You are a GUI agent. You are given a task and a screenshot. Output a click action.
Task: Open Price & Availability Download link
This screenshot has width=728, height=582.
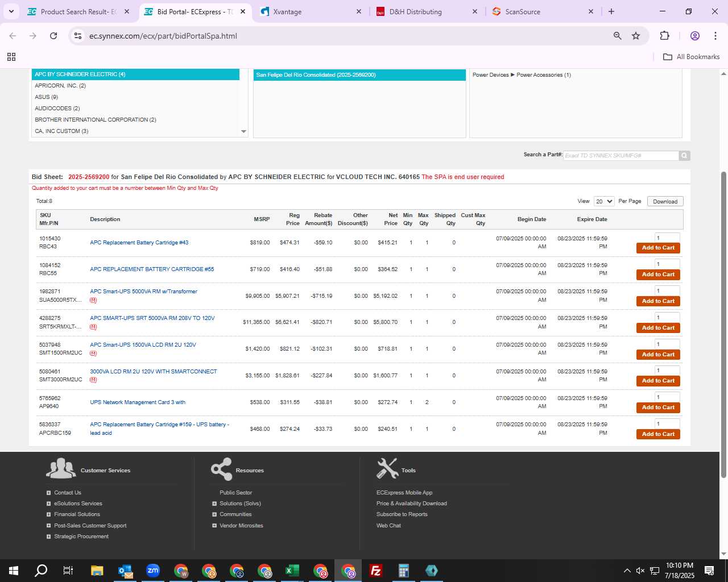[412, 504]
